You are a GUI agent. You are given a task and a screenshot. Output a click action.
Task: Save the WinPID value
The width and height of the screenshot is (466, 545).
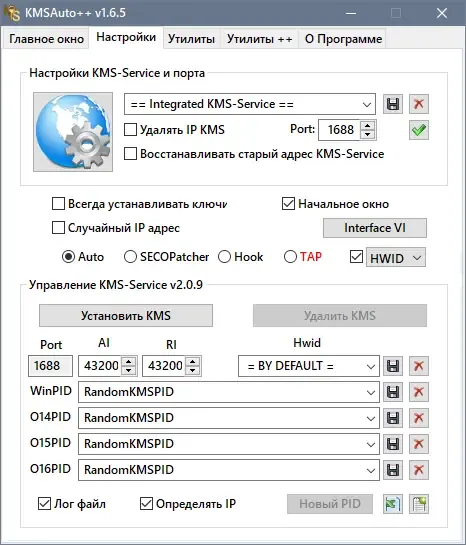click(393, 392)
